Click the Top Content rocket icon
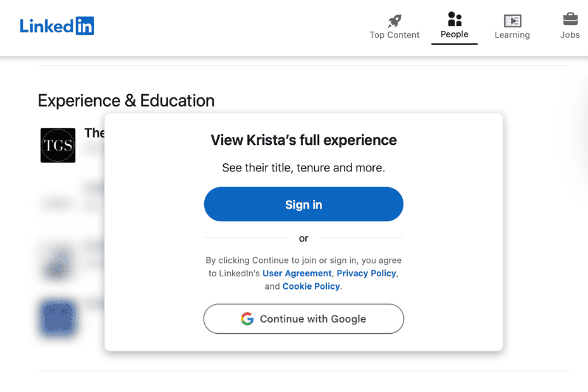The width and height of the screenshot is (588, 392). 395,20
